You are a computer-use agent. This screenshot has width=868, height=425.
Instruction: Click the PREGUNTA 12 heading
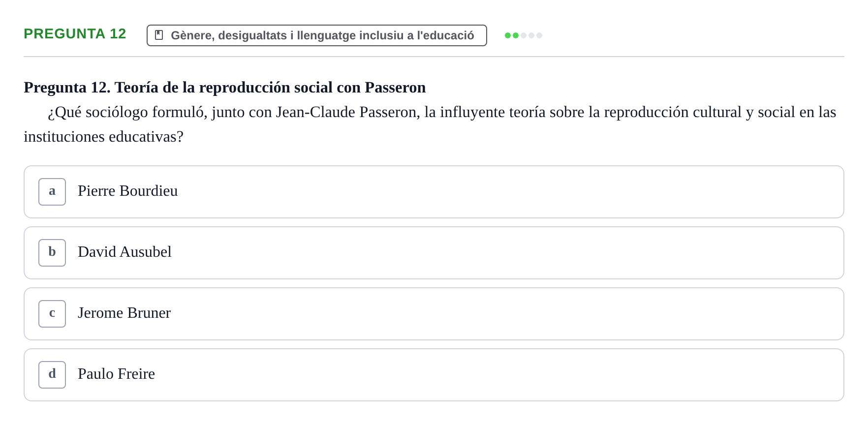[75, 33]
